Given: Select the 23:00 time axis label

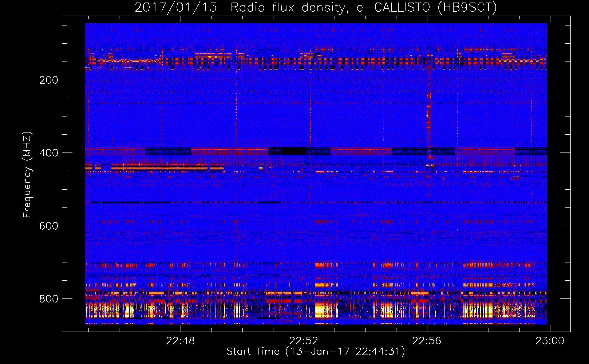Looking at the screenshot, I should click(x=550, y=341).
